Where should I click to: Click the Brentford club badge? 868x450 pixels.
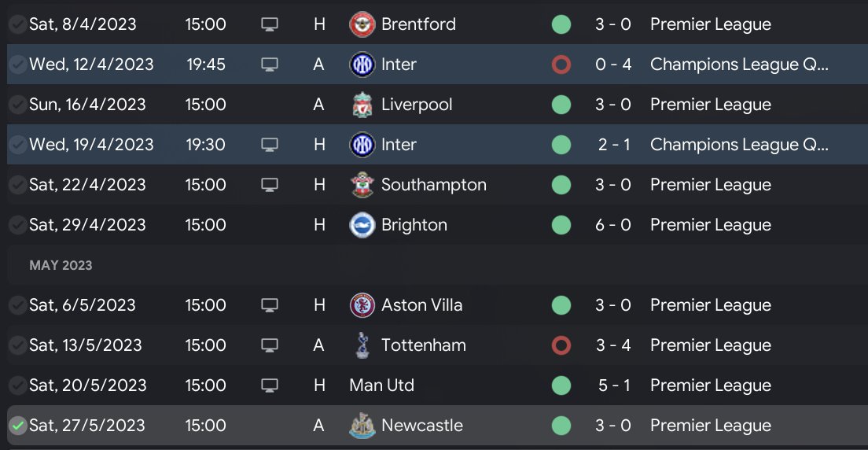[362, 24]
